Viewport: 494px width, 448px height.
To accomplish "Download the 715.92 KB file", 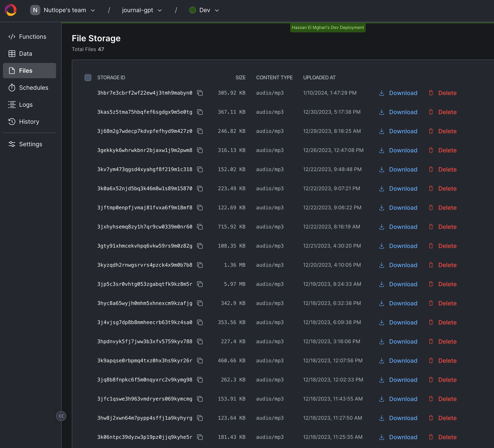I will [398, 227].
